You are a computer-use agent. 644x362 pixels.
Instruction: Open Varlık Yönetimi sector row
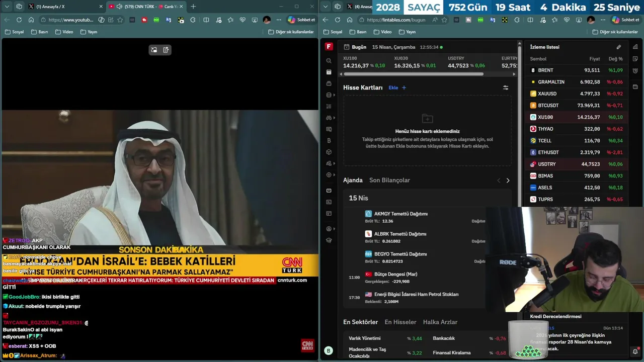tap(385, 338)
